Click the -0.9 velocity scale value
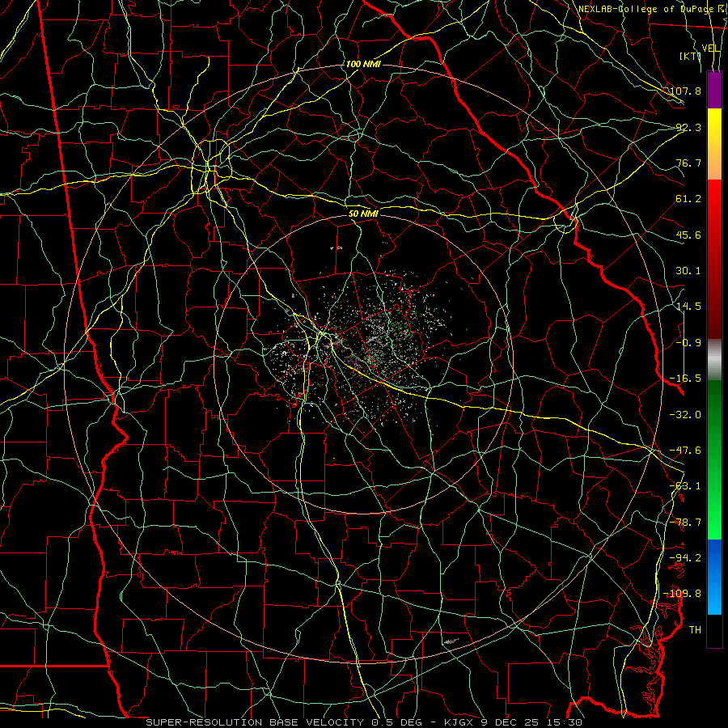Screen dimensions: 728x728 (688, 343)
